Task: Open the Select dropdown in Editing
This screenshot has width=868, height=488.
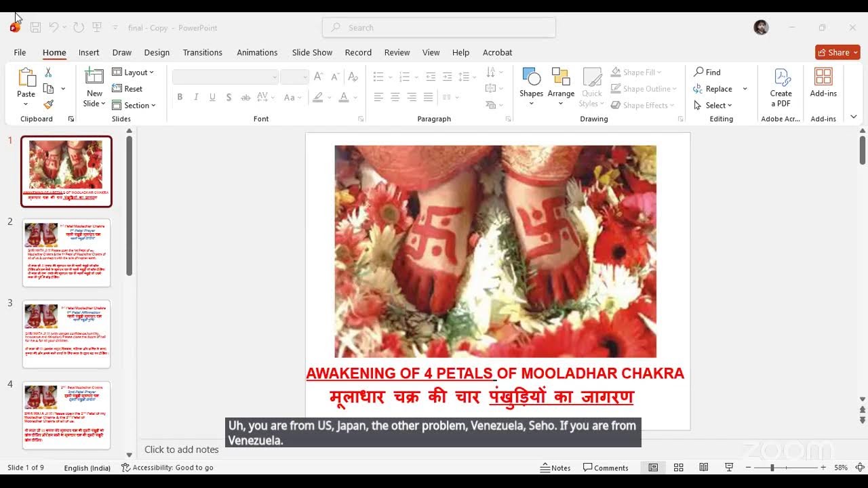Action: point(713,105)
